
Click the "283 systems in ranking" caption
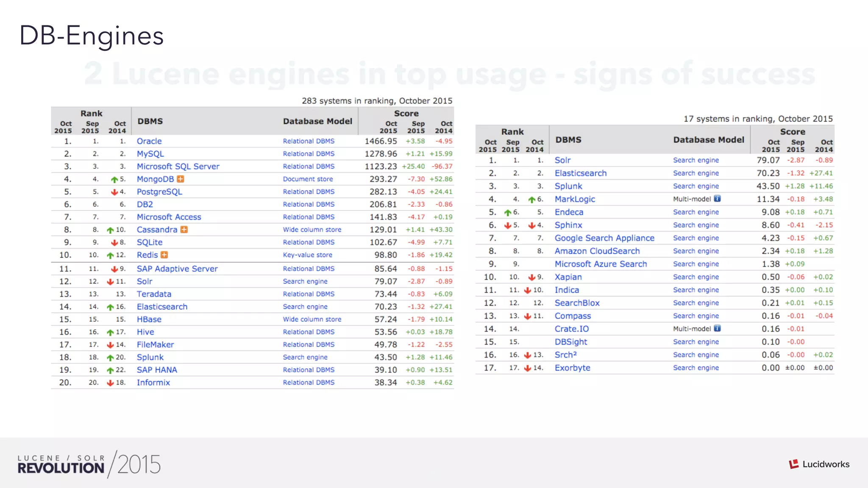[377, 101]
